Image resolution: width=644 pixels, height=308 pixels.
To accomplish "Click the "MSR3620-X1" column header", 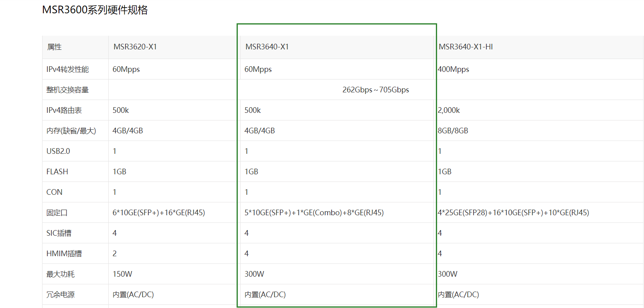I will click(135, 47).
